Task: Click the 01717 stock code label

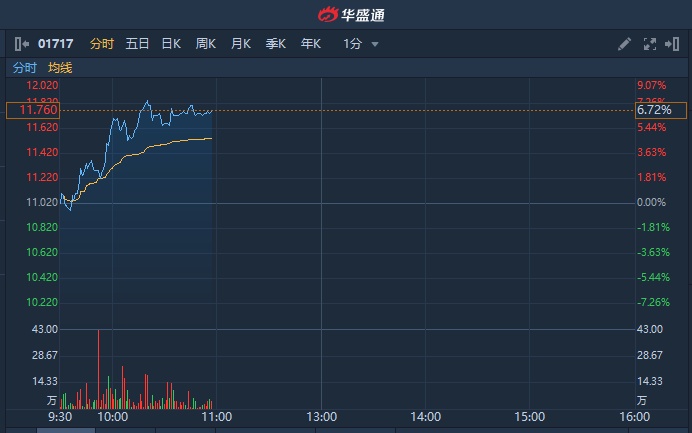Action: coord(58,44)
